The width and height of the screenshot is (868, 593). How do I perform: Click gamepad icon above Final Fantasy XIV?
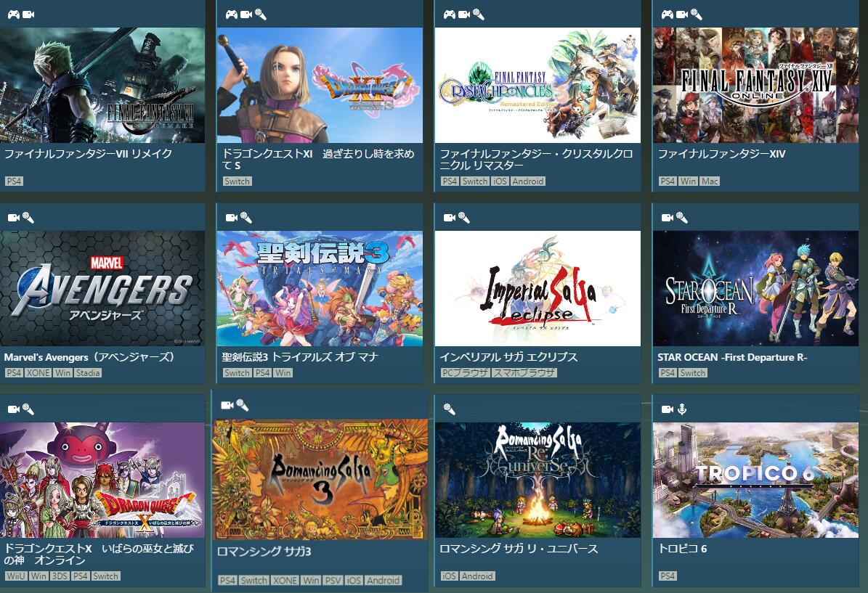tap(668, 15)
